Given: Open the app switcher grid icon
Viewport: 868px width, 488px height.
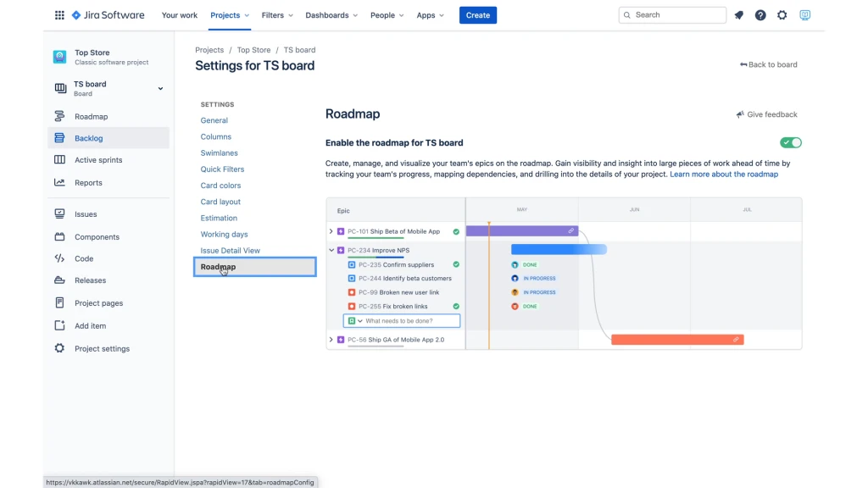Looking at the screenshot, I should coord(59,15).
